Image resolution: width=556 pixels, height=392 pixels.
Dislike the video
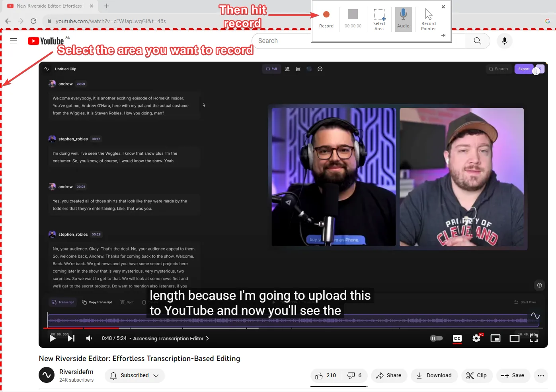pyautogui.click(x=355, y=376)
